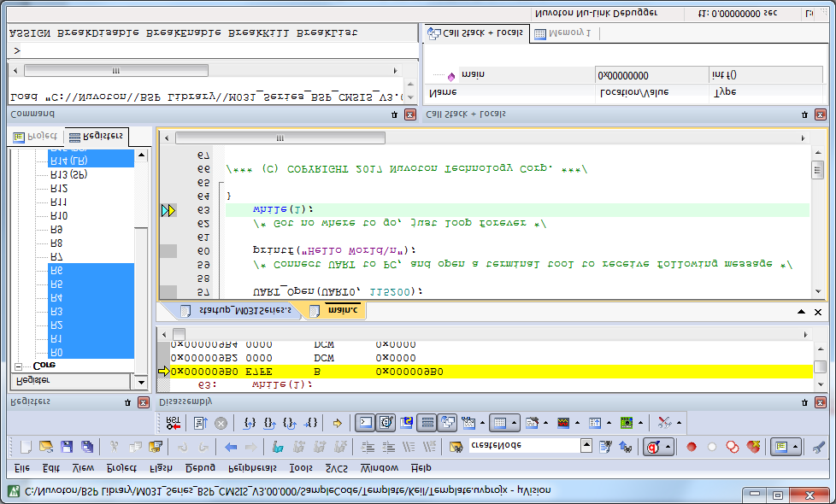Toggle the Disassembly Window toolbar button
The width and height of the screenshot is (836, 504).
[x=386, y=422]
